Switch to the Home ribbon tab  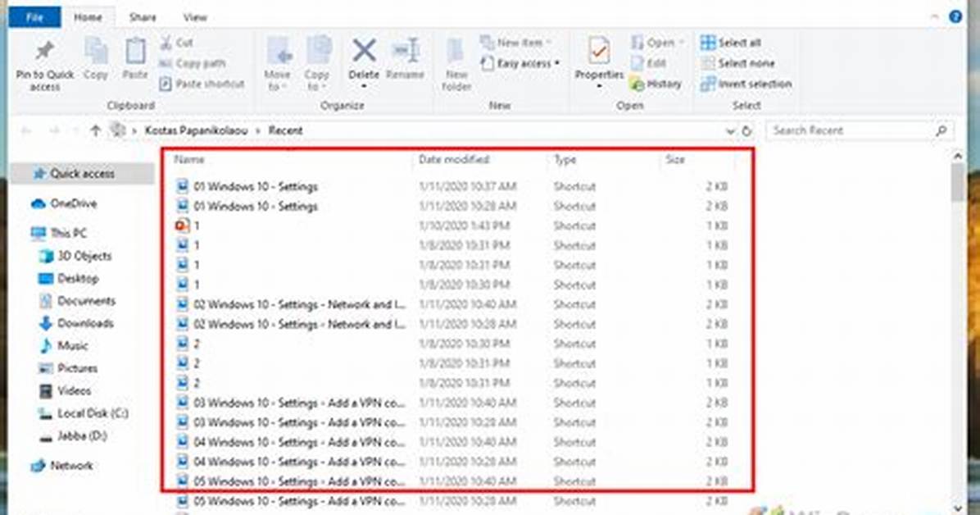coord(88,17)
